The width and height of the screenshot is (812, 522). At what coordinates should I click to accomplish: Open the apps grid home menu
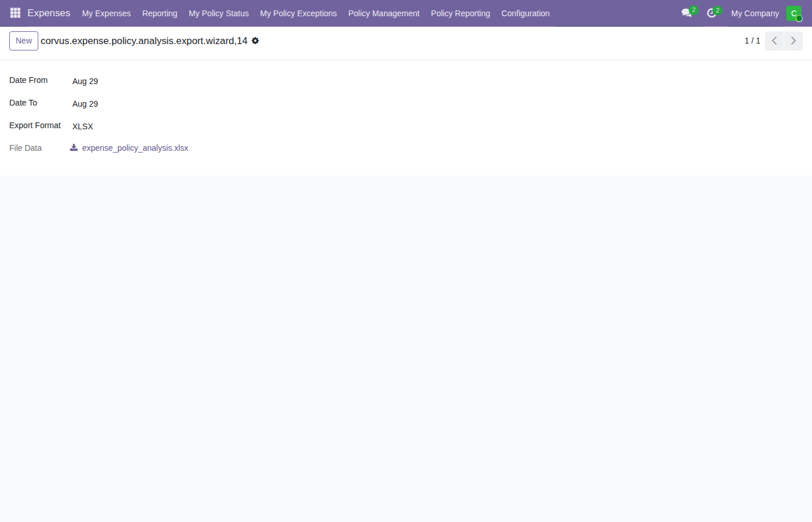pyautogui.click(x=16, y=13)
